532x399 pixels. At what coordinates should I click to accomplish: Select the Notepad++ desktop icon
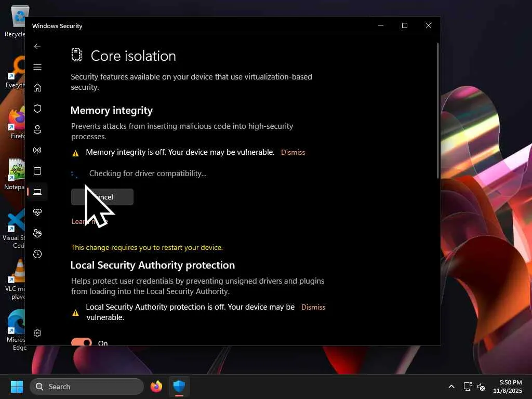[x=15, y=174]
